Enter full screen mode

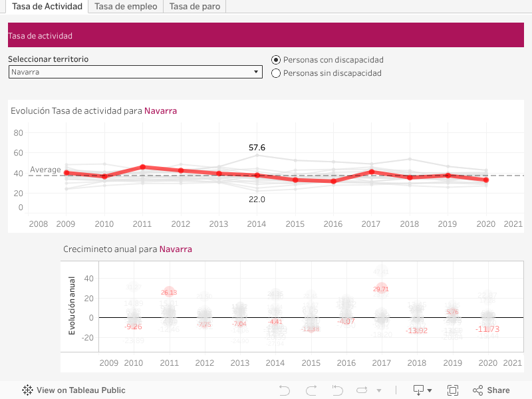tap(453, 390)
